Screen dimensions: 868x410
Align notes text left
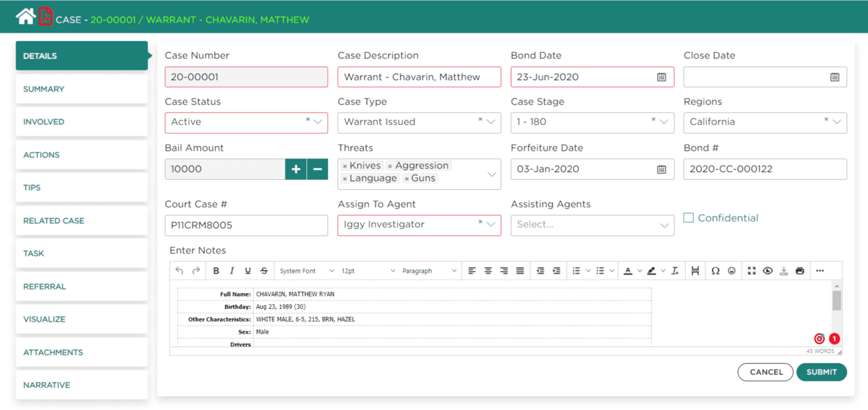472,270
